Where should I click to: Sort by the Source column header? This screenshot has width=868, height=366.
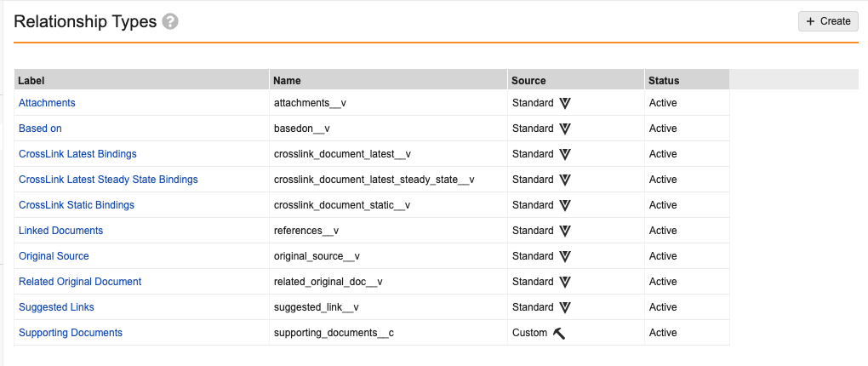pos(528,80)
